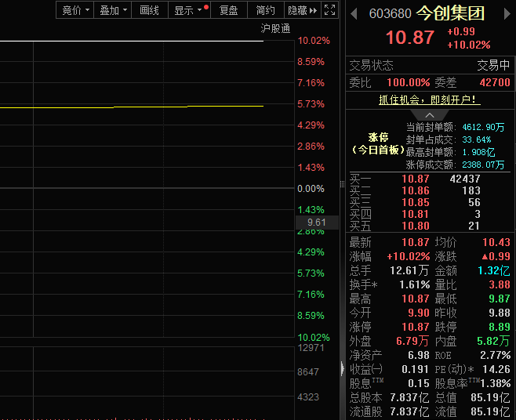This screenshot has height=420, width=516.
Task: Go to next stock arrow
Action: tap(507, 14)
